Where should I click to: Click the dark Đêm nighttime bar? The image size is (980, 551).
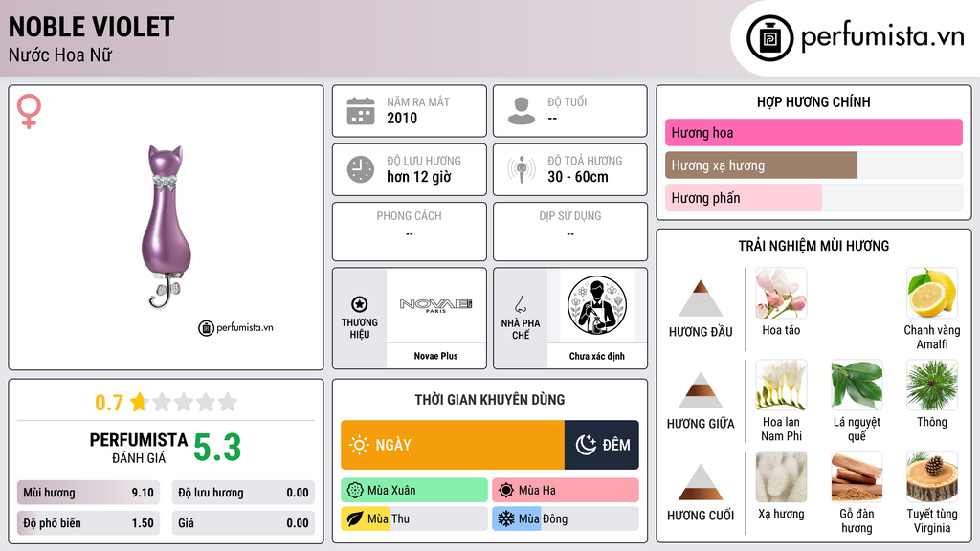click(601, 445)
